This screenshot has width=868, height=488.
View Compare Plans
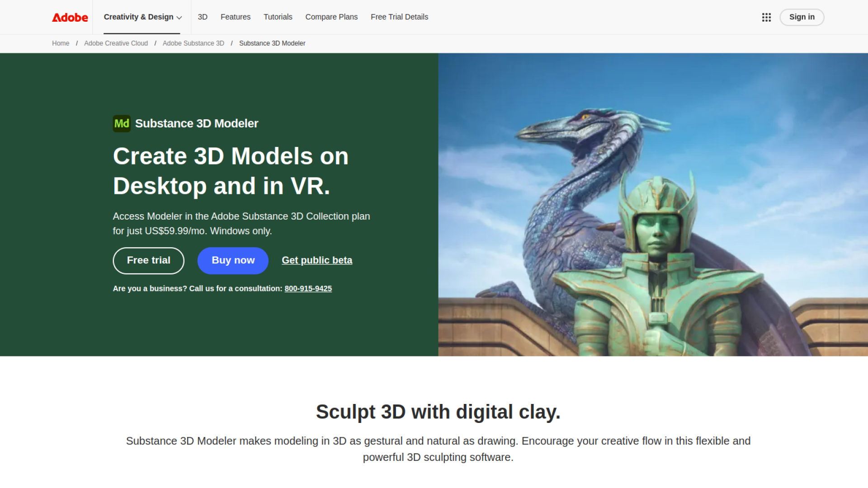(x=331, y=17)
